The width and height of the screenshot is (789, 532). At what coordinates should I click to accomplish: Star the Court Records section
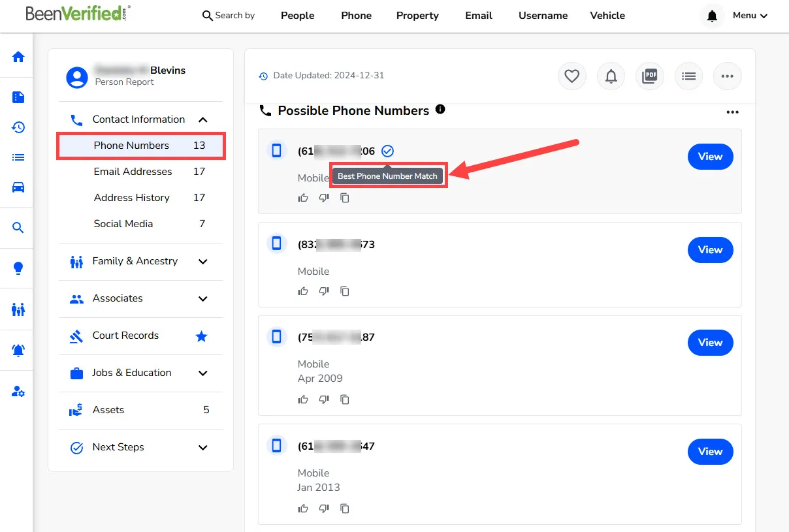tap(201, 336)
